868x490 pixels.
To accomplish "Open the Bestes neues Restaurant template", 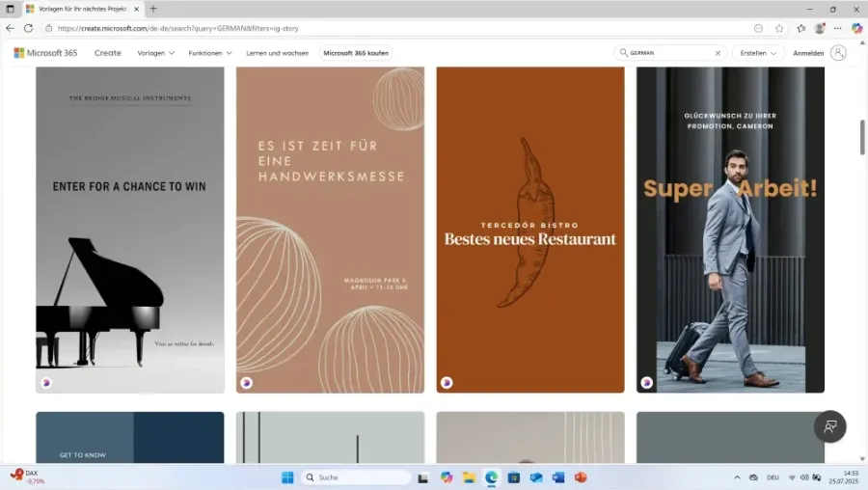I will (x=530, y=230).
